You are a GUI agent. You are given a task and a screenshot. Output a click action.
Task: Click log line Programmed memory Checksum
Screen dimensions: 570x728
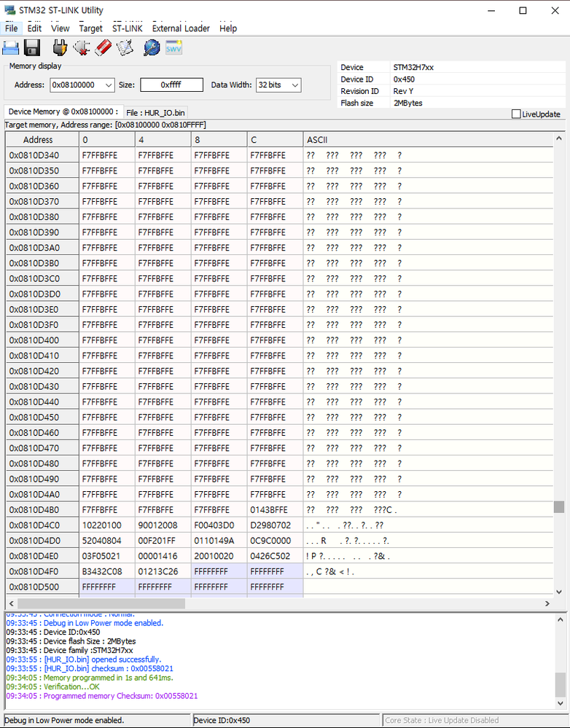coord(102,696)
